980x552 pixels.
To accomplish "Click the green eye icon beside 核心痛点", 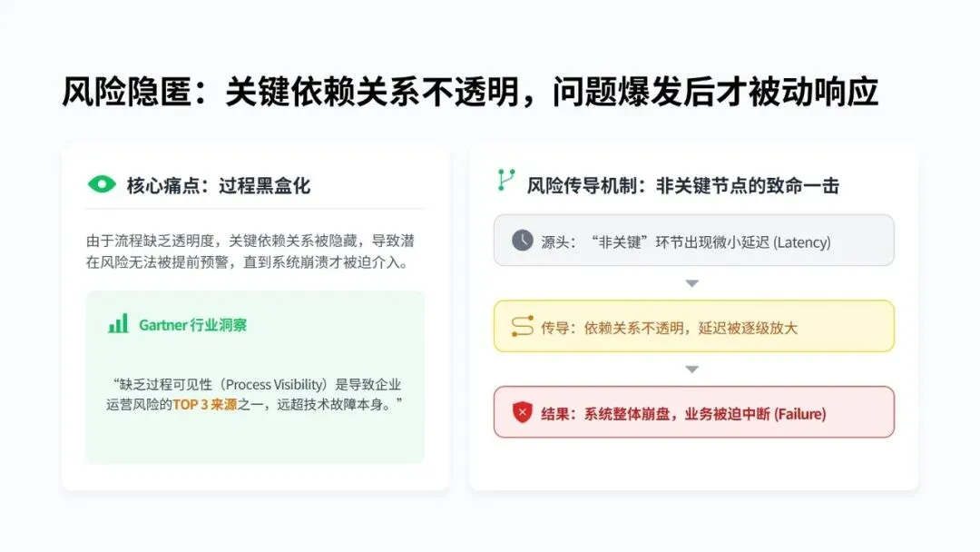I will pyautogui.click(x=102, y=184).
